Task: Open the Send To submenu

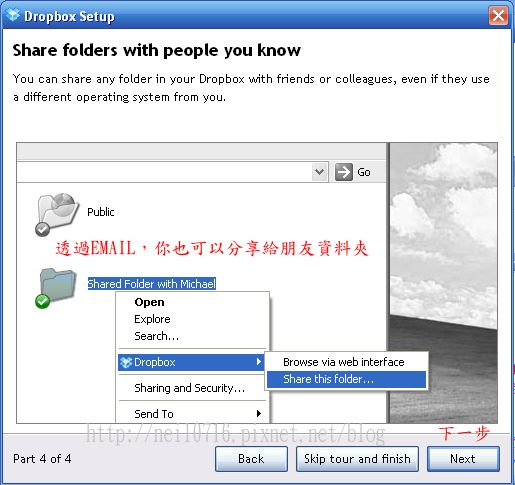Action: click(192, 414)
